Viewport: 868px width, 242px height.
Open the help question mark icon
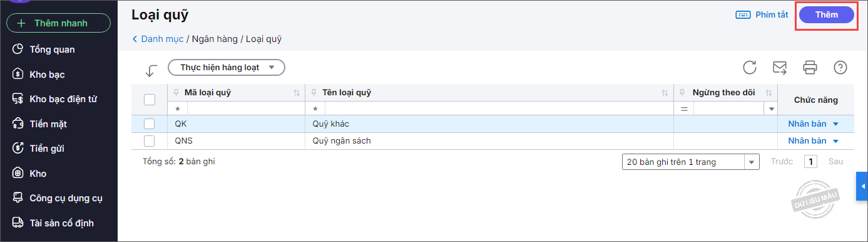[x=840, y=67]
